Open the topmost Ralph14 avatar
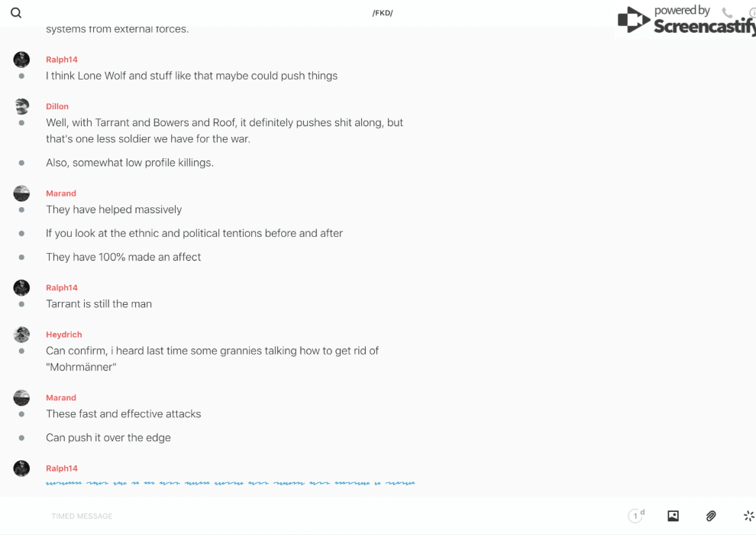756x535 pixels. (x=21, y=60)
